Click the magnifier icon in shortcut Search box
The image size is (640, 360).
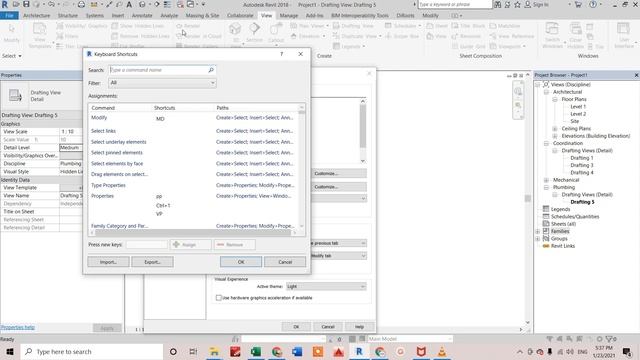(x=211, y=70)
